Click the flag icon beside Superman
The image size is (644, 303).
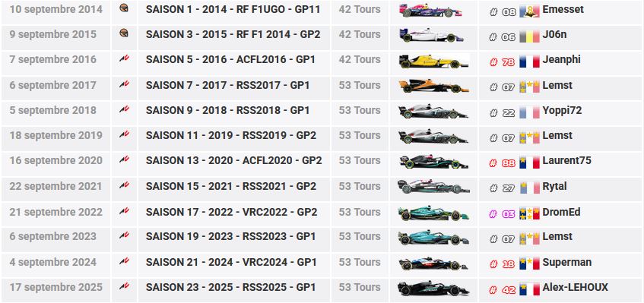[x=529, y=264]
